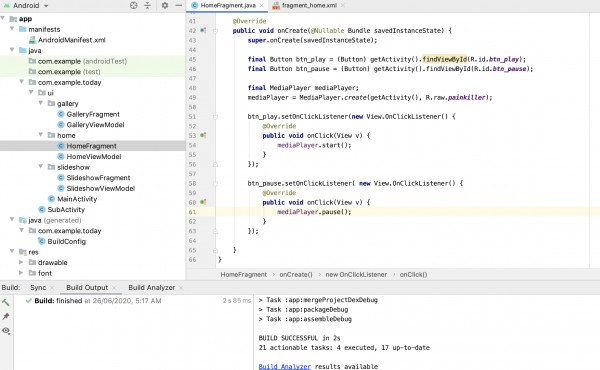The width and height of the screenshot is (600, 370).
Task: Open HomeViewModel class
Action: [x=93, y=156]
